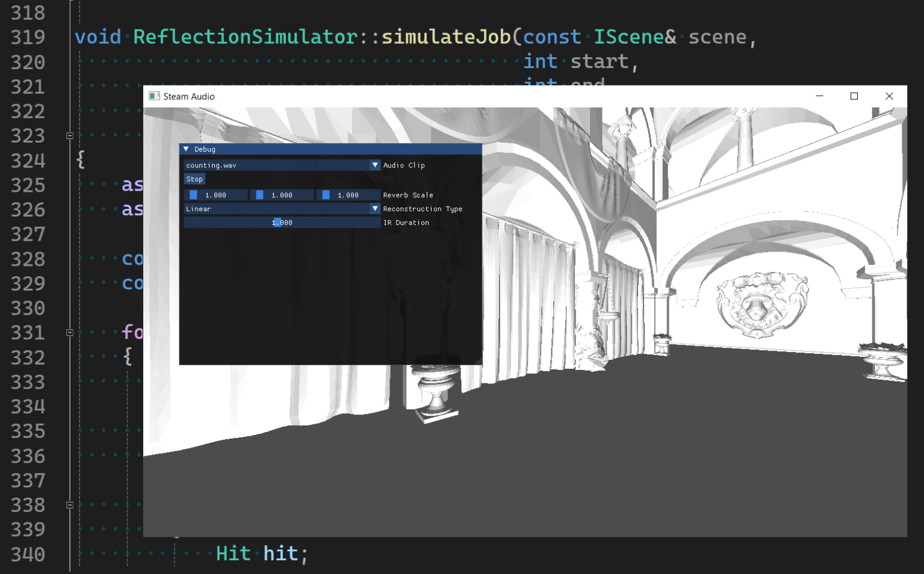
Task: Click the IR Duration slider
Action: [x=282, y=223]
